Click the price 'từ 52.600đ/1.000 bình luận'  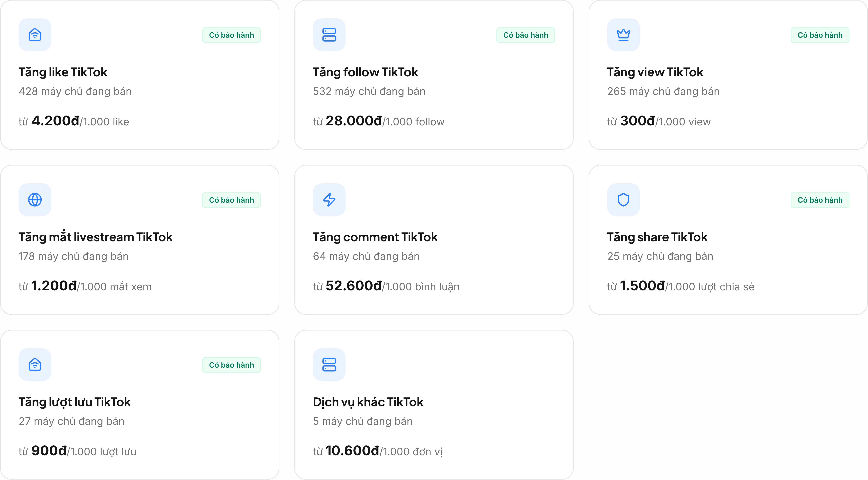(386, 286)
